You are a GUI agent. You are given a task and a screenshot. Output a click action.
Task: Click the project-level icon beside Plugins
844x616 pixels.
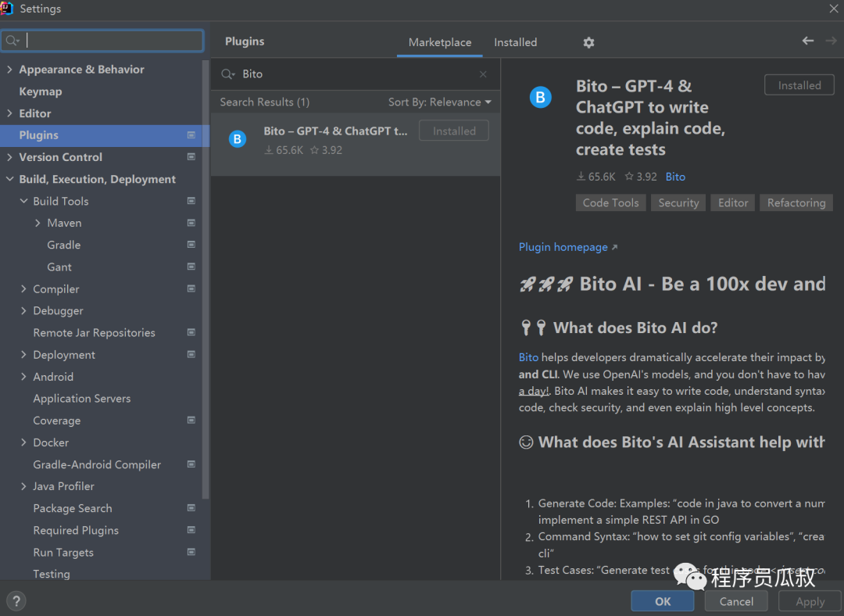pos(191,135)
